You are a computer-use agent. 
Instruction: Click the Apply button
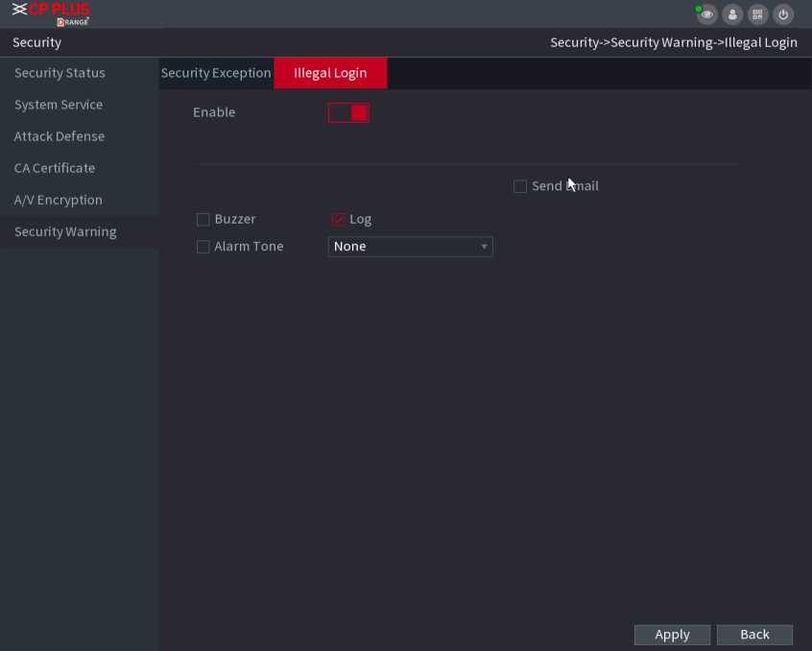672,635
